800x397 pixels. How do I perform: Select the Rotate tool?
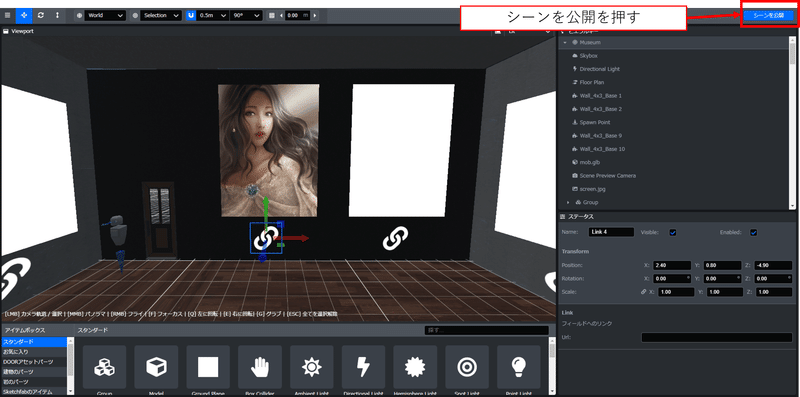(41, 15)
